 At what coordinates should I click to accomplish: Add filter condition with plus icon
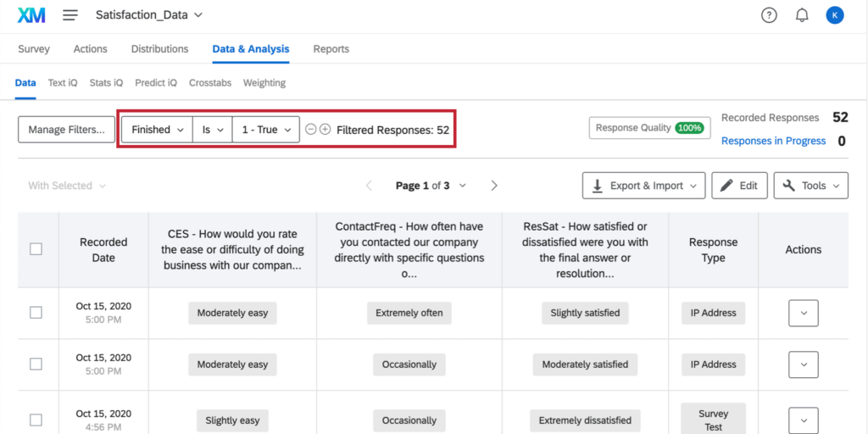click(325, 130)
